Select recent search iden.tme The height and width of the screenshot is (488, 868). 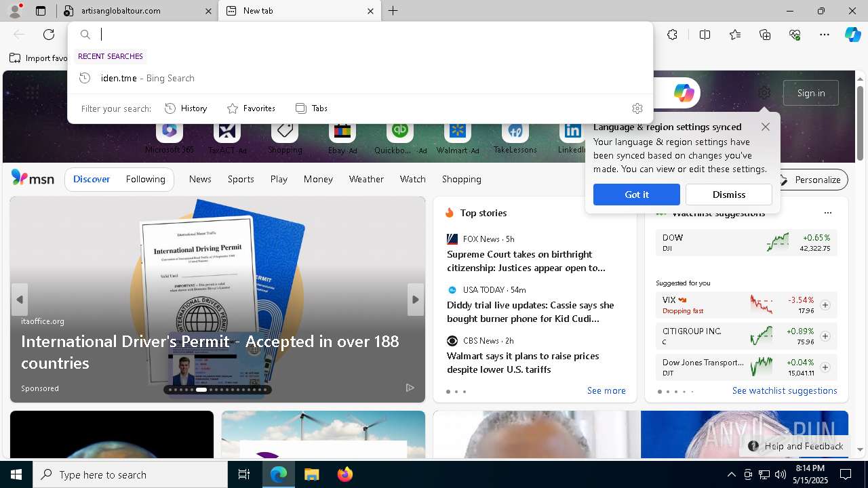[x=360, y=78]
